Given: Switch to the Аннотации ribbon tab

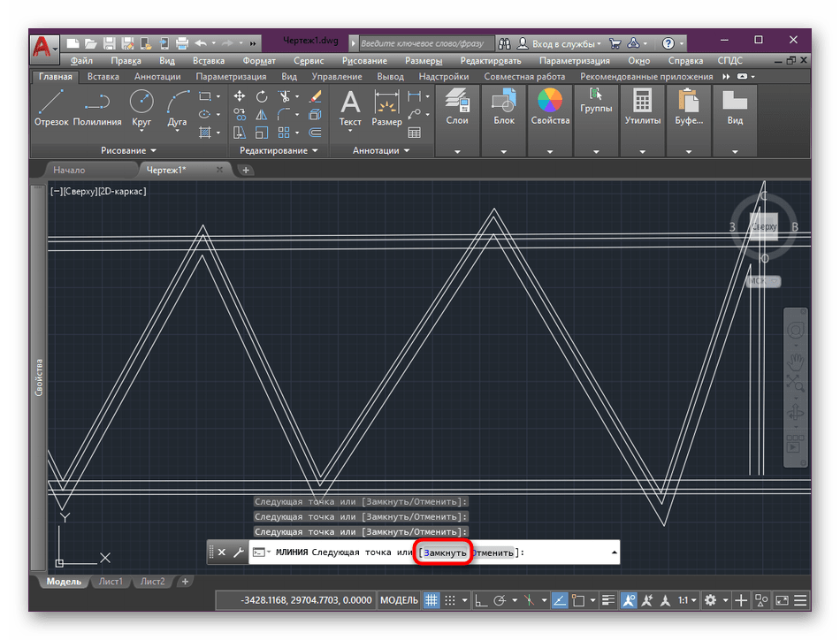Looking at the screenshot, I should [157, 77].
